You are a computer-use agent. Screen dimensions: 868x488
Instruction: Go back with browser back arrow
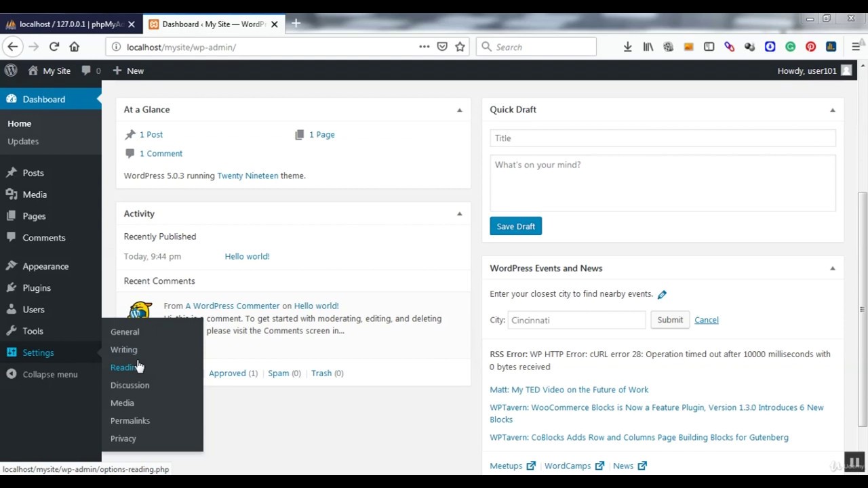click(13, 47)
